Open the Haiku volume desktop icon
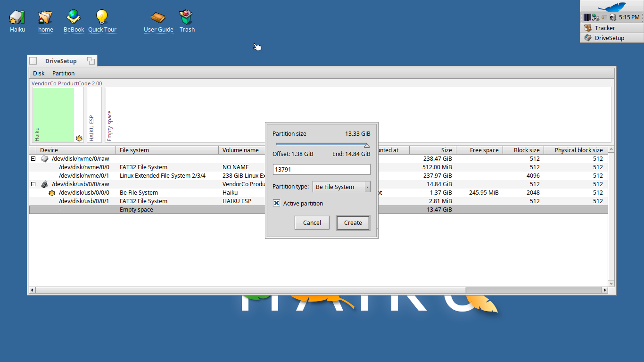 [17, 17]
